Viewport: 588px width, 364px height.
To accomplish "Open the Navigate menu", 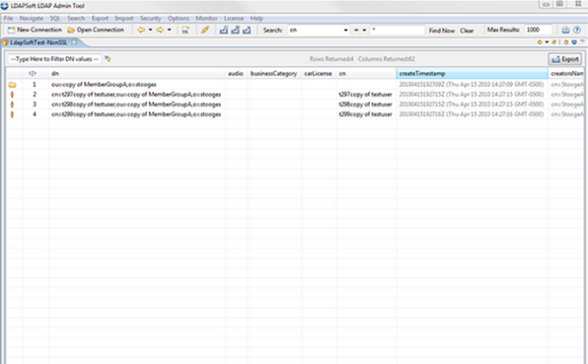I will [x=32, y=19].
